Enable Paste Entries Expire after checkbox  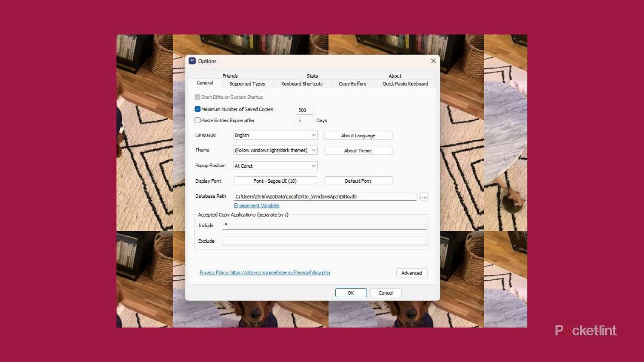tap(197, 121)
